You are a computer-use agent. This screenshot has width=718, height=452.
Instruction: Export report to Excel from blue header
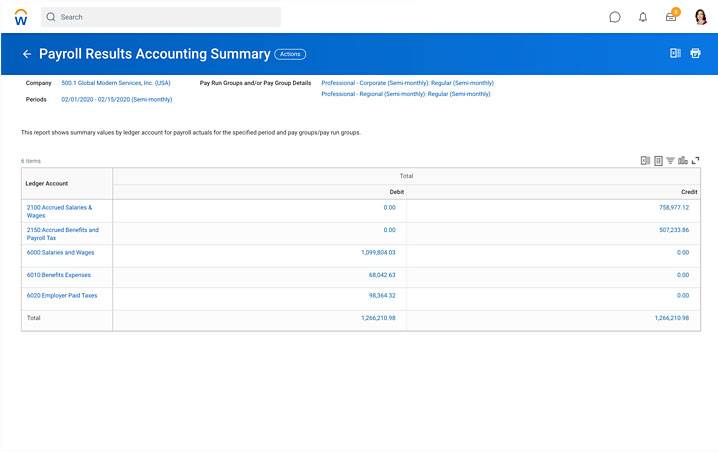pyautogui.click(x=675, y=53)
